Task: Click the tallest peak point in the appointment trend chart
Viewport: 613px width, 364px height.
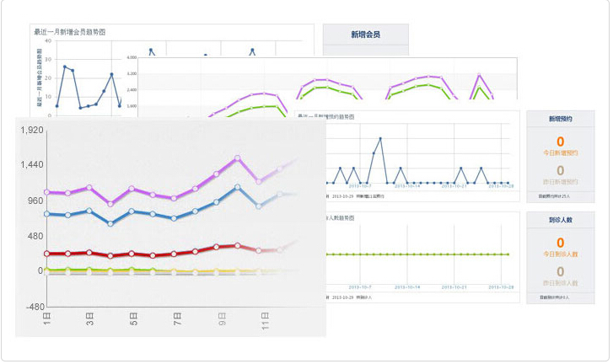Action: (x=380, y=139)
